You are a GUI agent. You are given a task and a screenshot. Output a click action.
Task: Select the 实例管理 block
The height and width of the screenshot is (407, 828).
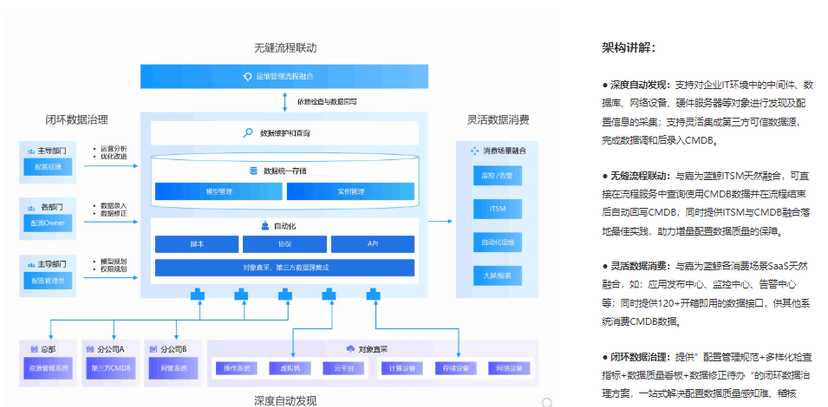[x=351, y=192]
